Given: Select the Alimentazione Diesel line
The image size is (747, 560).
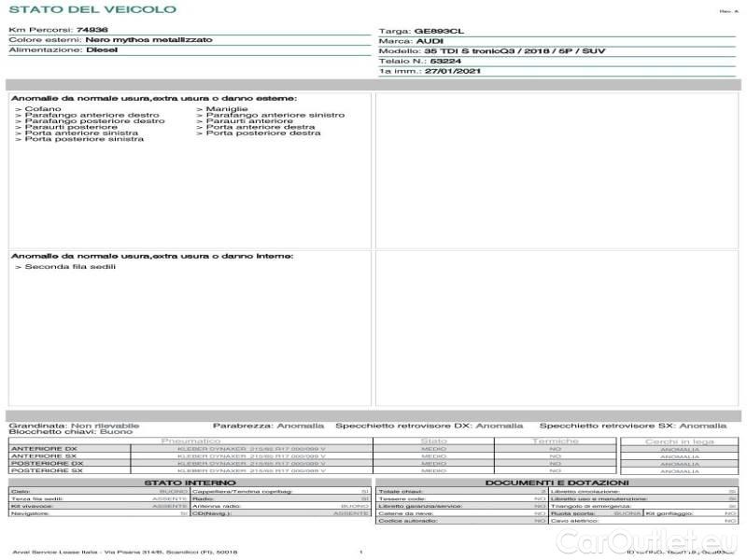Looking at the screenshot, I should click(63, 50).
